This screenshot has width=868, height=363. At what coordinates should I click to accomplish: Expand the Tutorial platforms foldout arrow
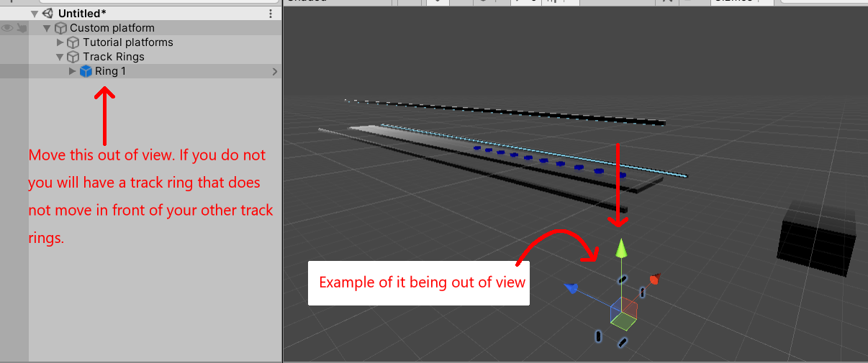pos(60,42)
